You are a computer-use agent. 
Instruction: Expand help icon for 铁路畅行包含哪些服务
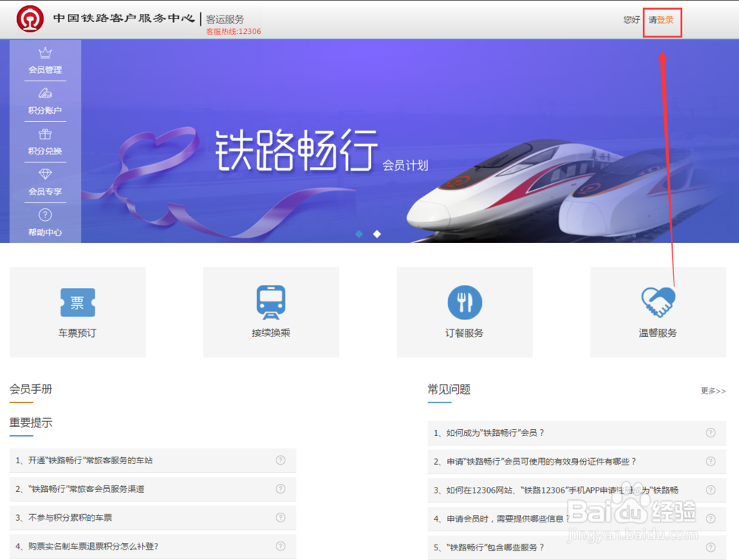(x=711, y=547)
